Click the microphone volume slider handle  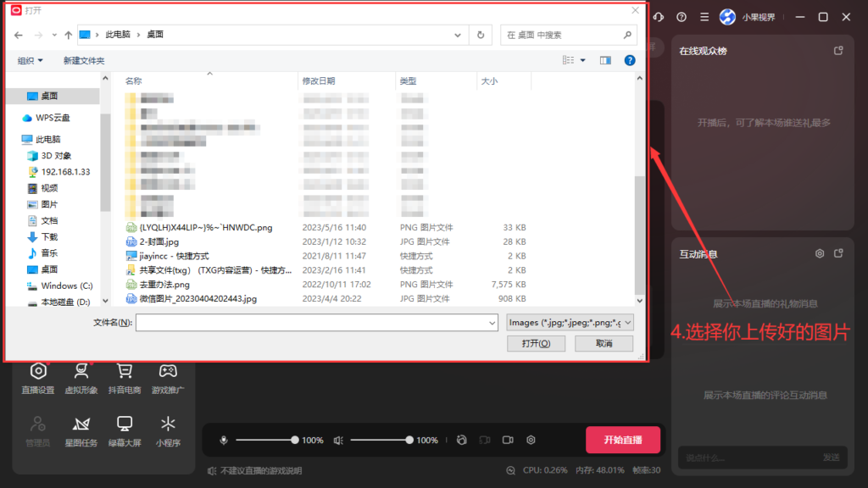(294, 440)
